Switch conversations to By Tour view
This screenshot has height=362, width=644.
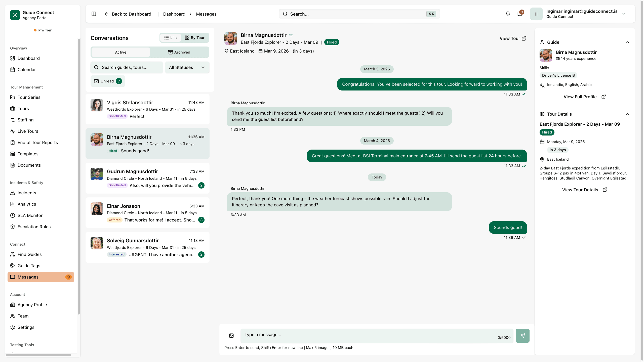click(195, 38)
